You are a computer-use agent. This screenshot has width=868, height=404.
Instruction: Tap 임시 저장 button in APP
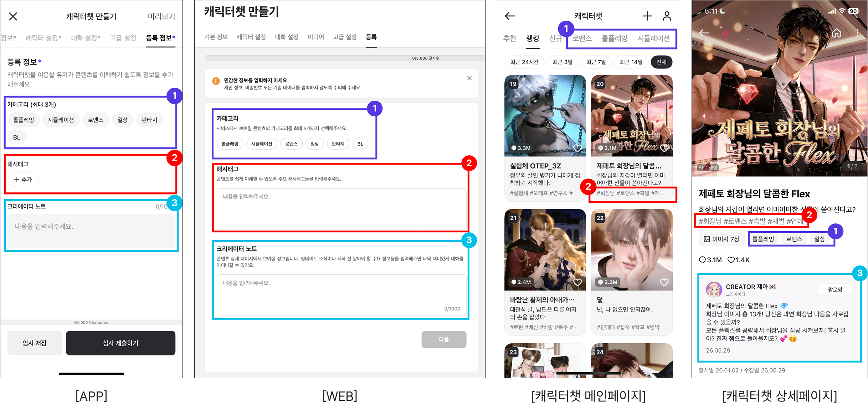click(35, 343)
